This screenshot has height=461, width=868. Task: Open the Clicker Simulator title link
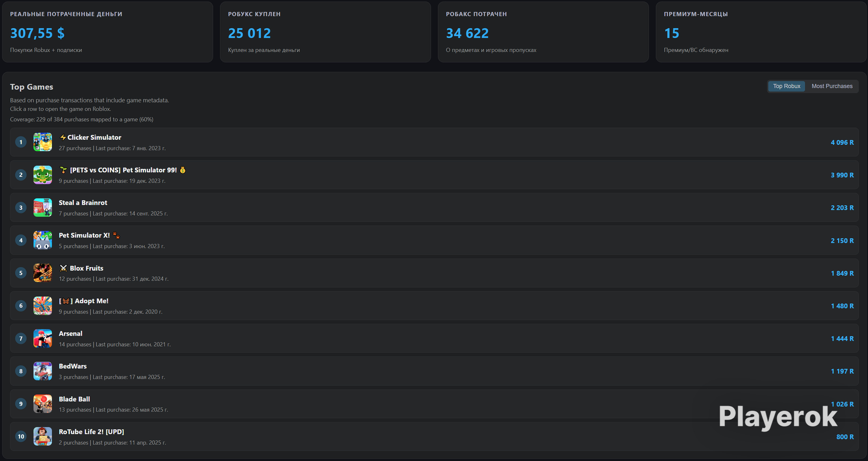point(90,137)
